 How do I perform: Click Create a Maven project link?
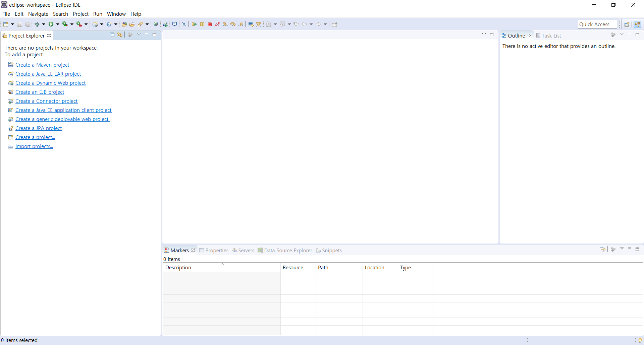(42, 65)
